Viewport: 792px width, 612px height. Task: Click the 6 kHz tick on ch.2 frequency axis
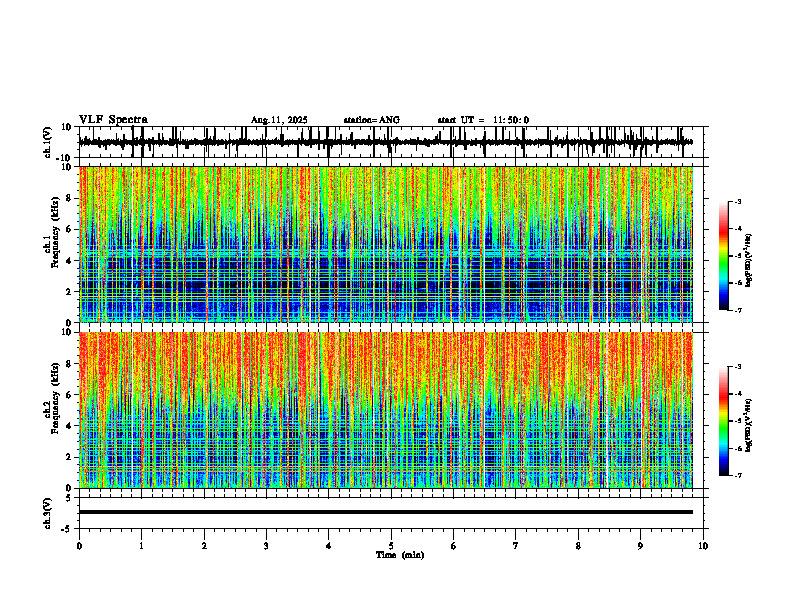tap(69, 395)
